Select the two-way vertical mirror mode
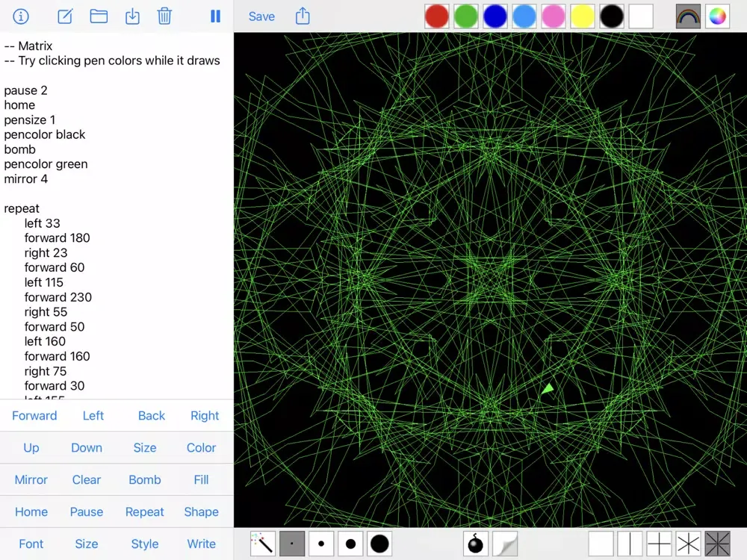This screenshot has height=560, width=747. tap(630, 543)
